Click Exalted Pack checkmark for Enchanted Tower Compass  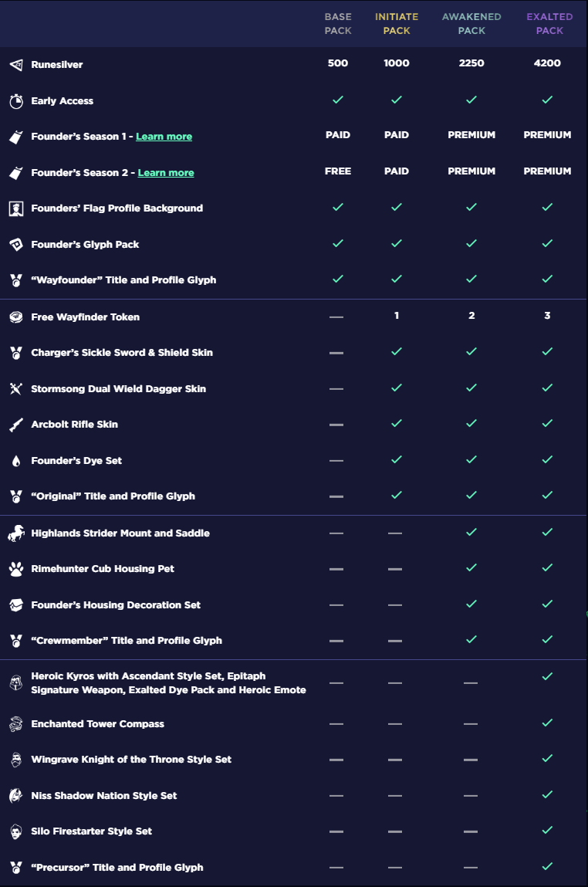pos(547,723)
